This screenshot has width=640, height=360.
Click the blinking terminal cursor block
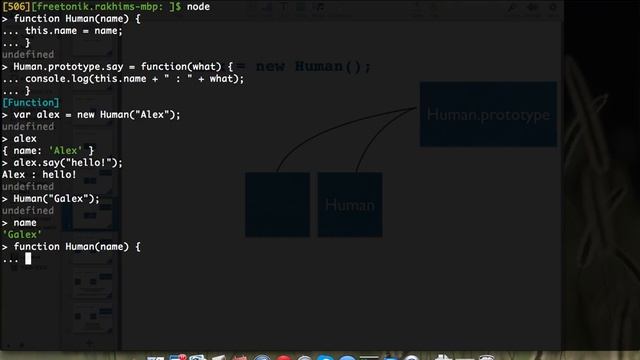point(28,258)
